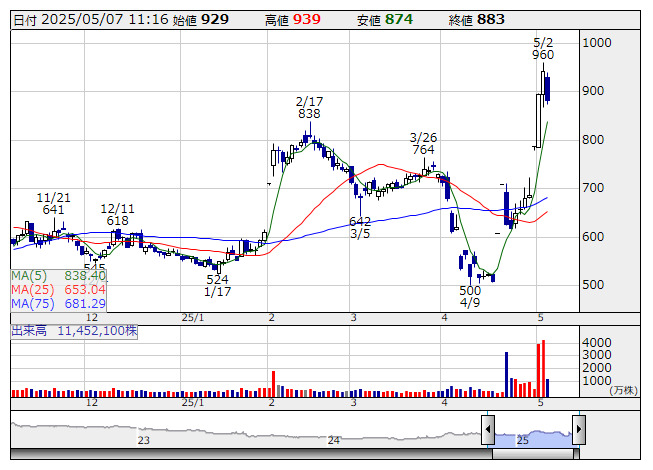
Task: Click the 524 1/17 low label
Action: (217, 286)
